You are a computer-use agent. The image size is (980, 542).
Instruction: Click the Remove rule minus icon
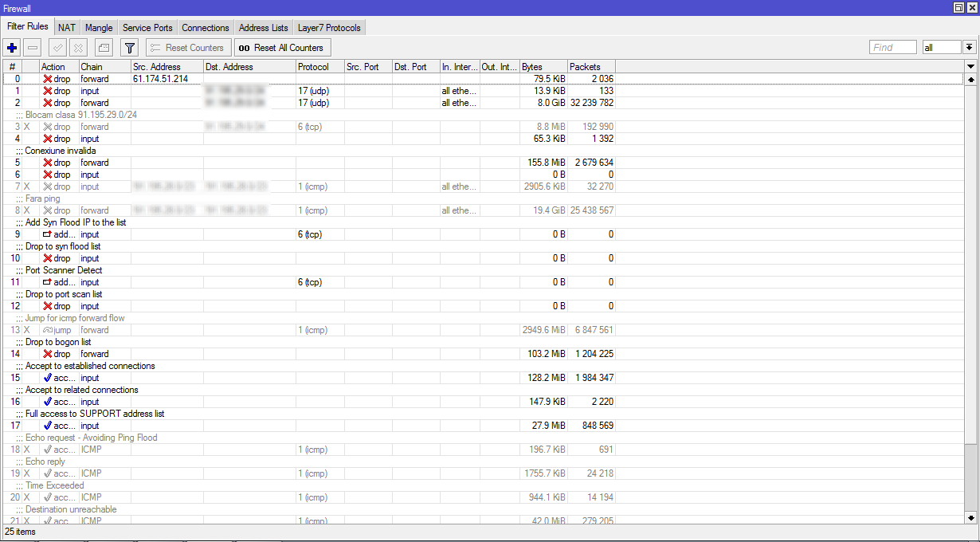[x=33, y=48]
